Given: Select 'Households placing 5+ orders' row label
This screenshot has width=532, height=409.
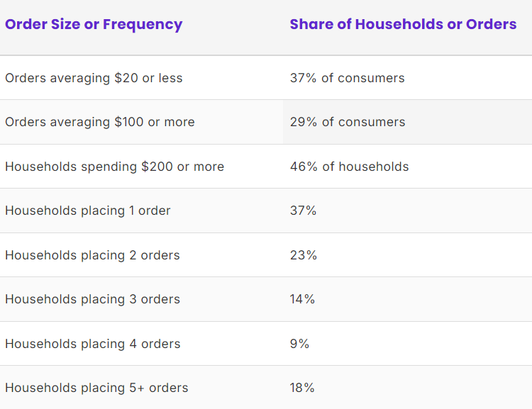Looking at the screenshot, I should click(96, 388).
